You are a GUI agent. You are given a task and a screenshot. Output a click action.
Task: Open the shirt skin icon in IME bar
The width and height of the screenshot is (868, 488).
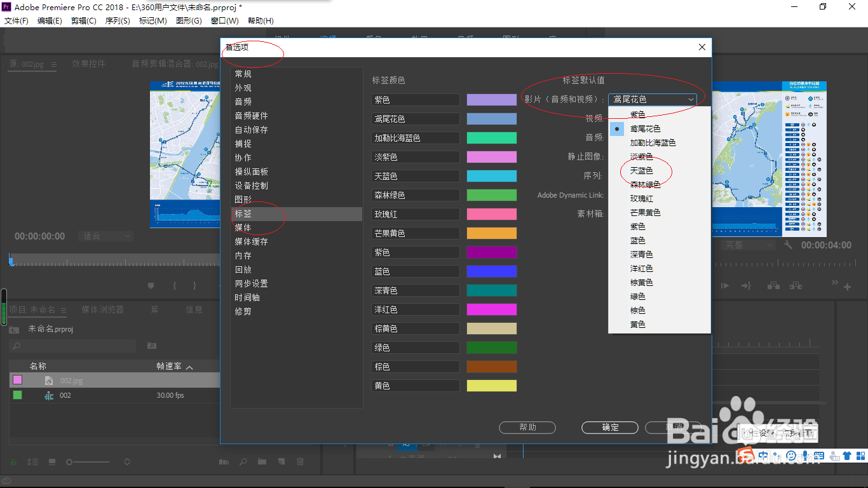tap(846, 456)
